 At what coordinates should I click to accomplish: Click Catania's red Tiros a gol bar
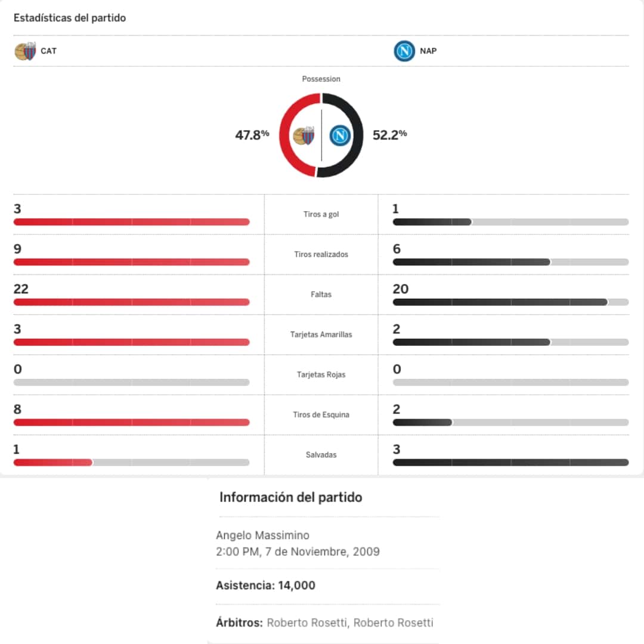click(x=131, y=222)
